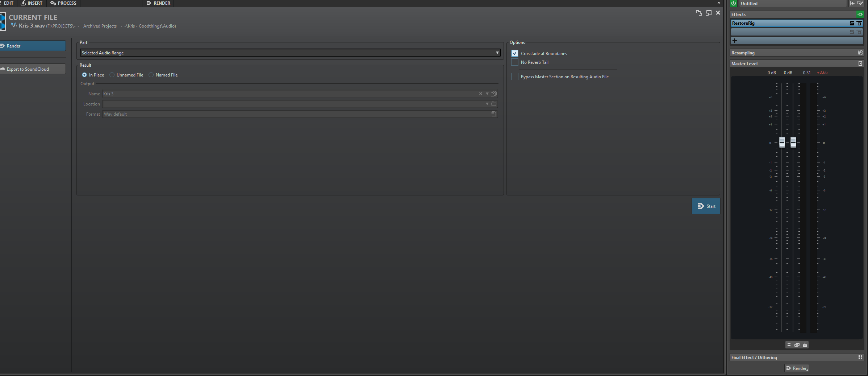Open the Part dropdown showing Selected Audio Range
The image size is (868, 376).
(x=290, y=53)
